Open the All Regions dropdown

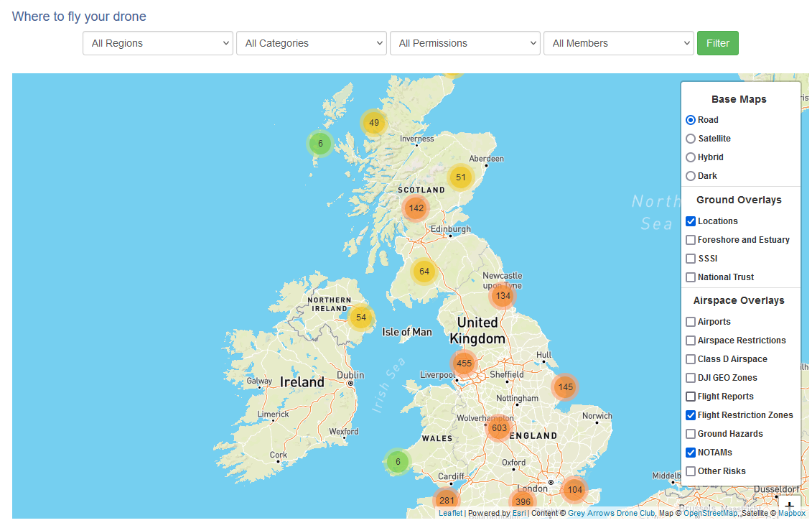click(158, 43)
